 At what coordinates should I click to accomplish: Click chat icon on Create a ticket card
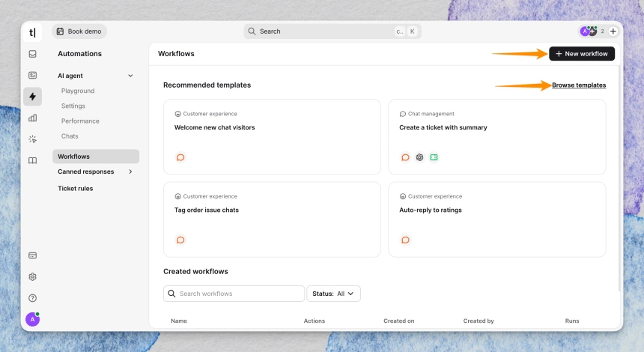[x=405, y=157]
